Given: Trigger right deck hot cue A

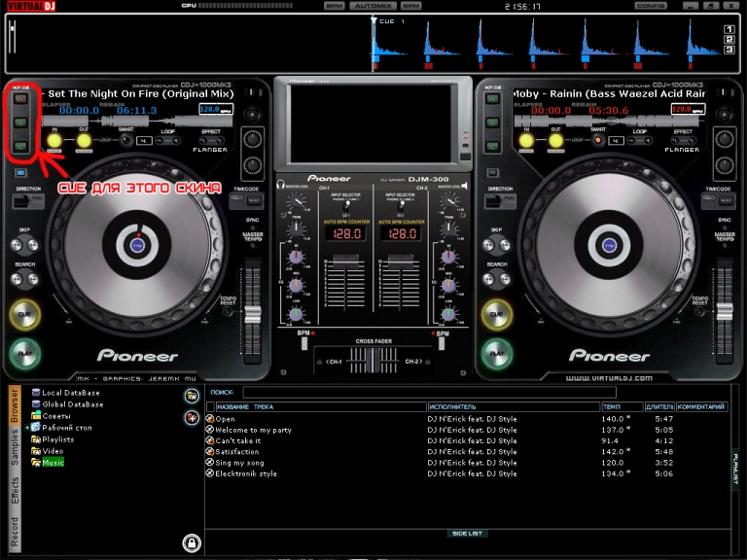Looking at the screenshot, I should pos(492,98).
